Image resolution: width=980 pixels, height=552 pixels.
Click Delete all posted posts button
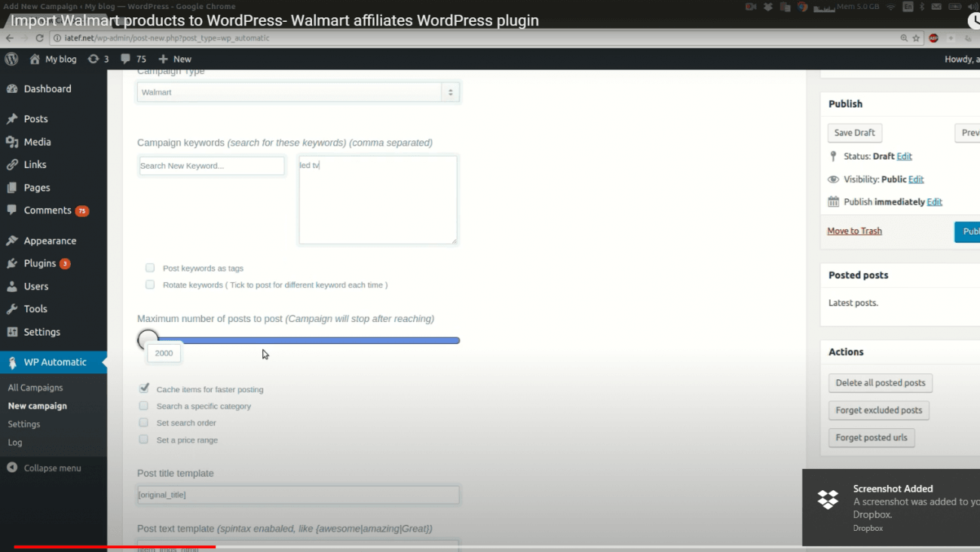(x=880, y=383)
